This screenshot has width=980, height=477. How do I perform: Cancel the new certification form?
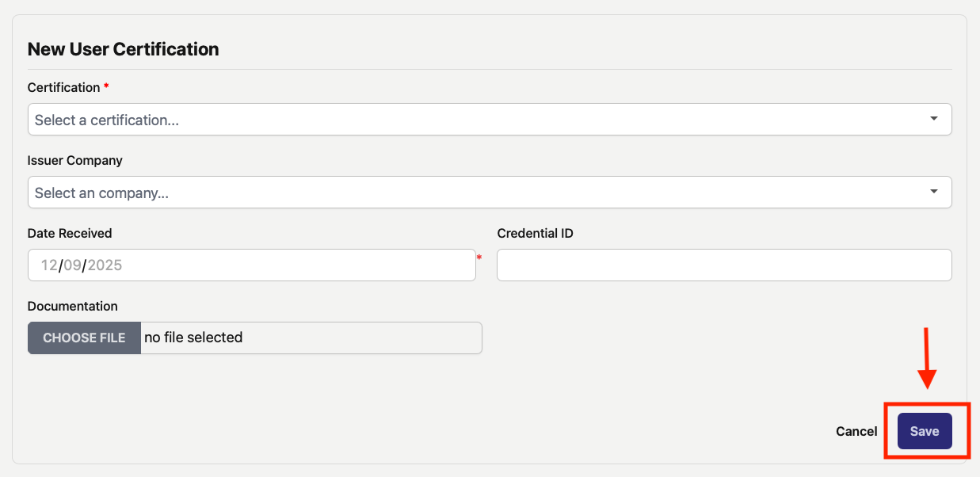pos(856,431)
